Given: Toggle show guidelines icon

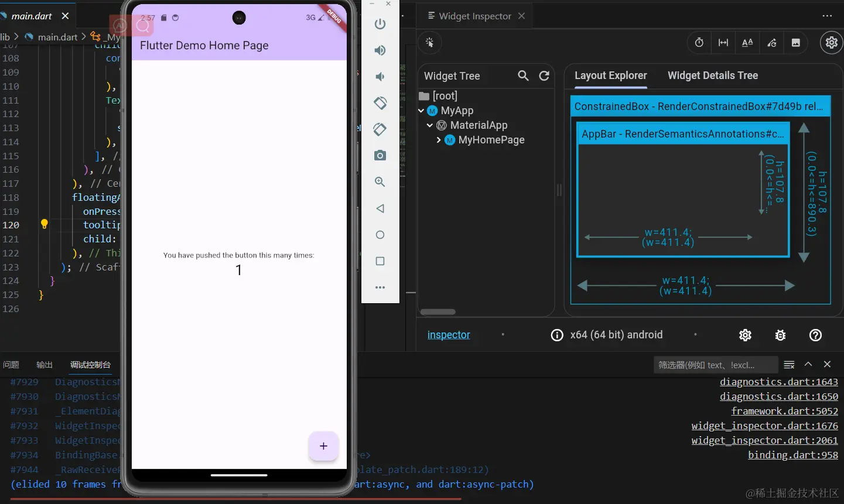Looking at the screenshot, I should click(x=723, y=42).
